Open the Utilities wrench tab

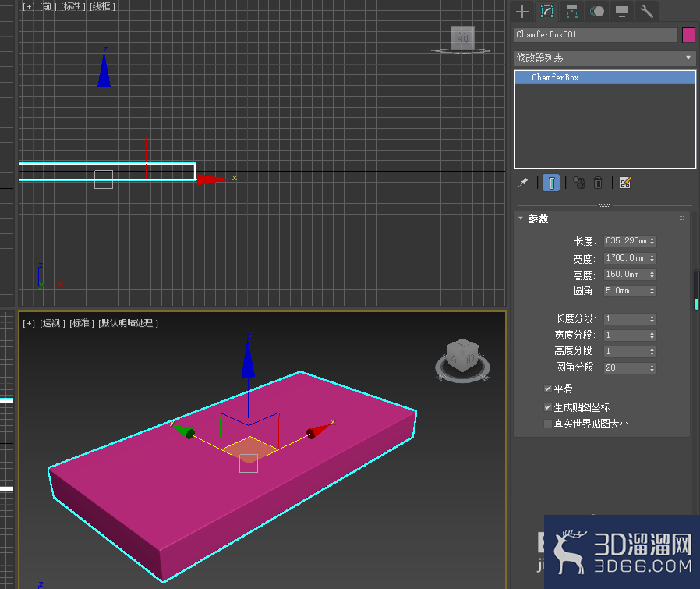coord(647,11)
